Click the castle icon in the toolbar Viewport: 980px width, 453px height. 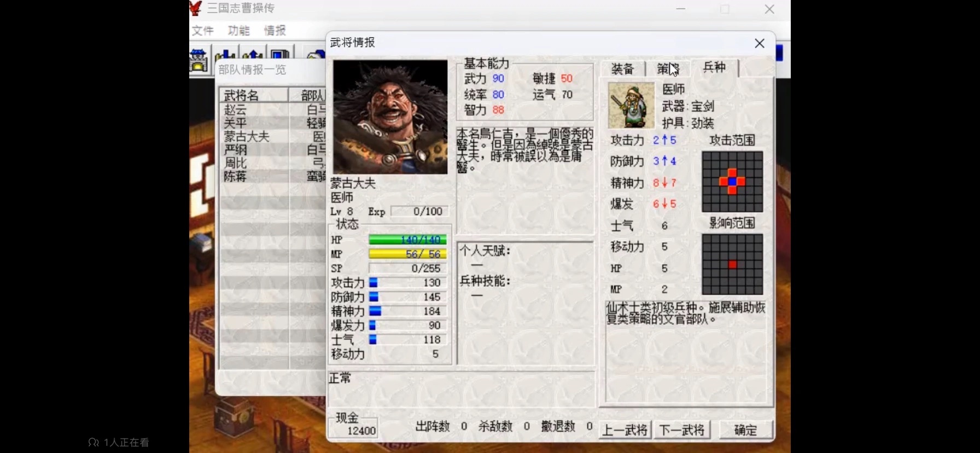[x=198, y=60]
